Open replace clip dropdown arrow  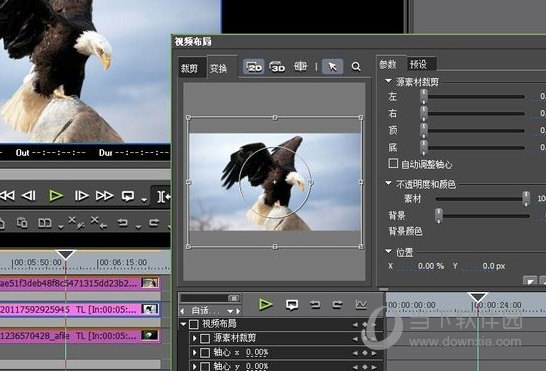click(61, 227)
